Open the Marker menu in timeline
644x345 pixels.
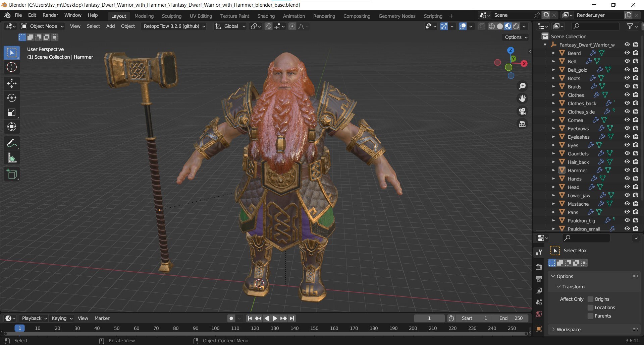(x=102, y=318)
